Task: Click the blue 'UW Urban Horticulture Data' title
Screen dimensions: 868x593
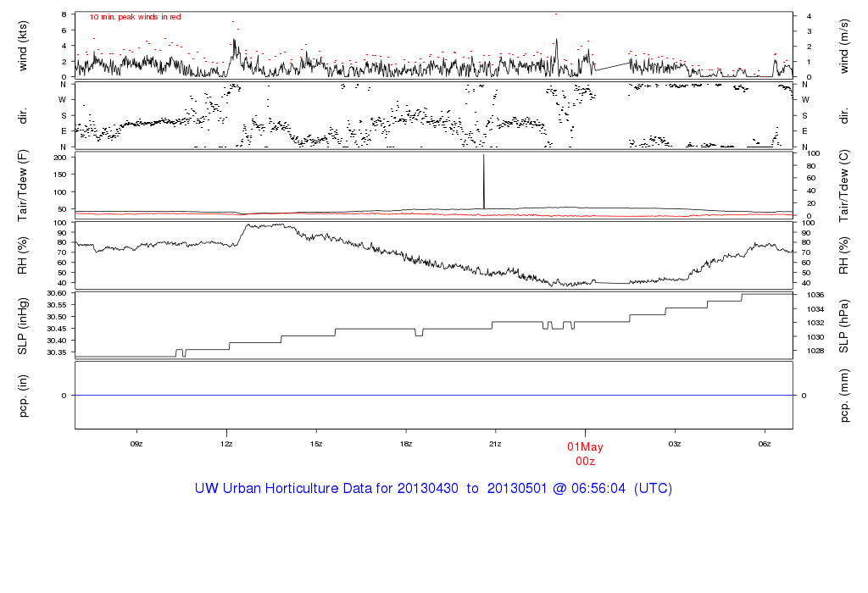Action: tap(433, 489)
